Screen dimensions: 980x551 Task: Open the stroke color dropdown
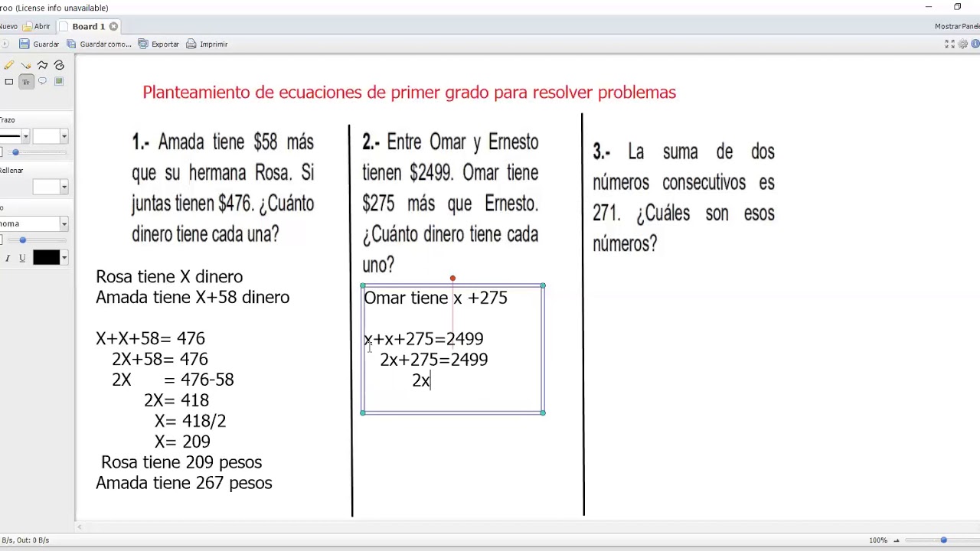tap(64, 136)
